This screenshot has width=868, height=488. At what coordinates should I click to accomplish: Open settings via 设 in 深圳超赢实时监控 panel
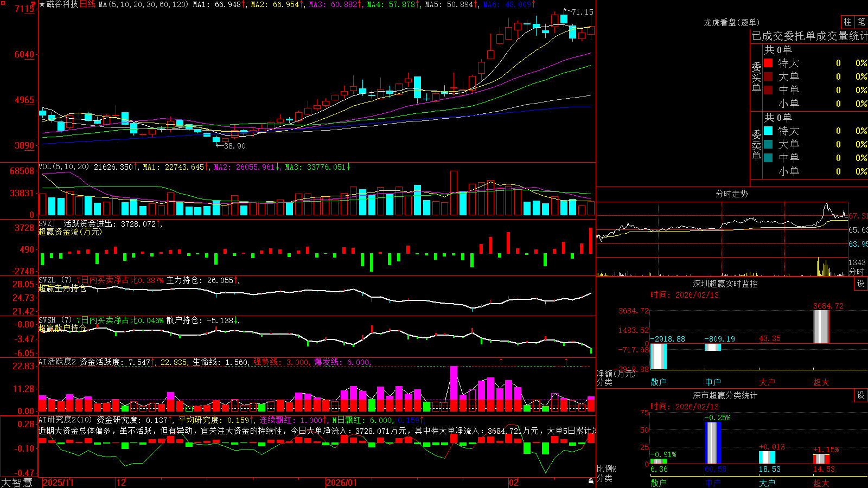pos(861,284)
